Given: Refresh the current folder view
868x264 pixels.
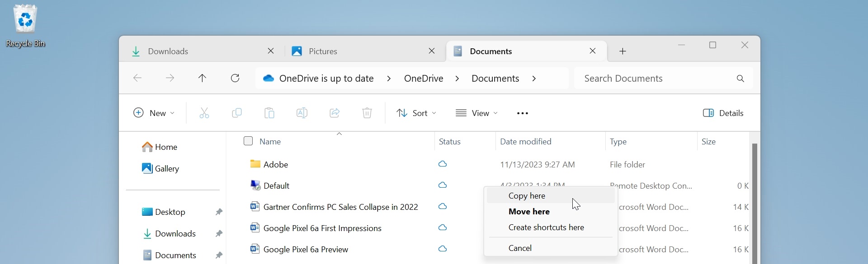Looking at the screenshot, I should click(x=235, y=78).
